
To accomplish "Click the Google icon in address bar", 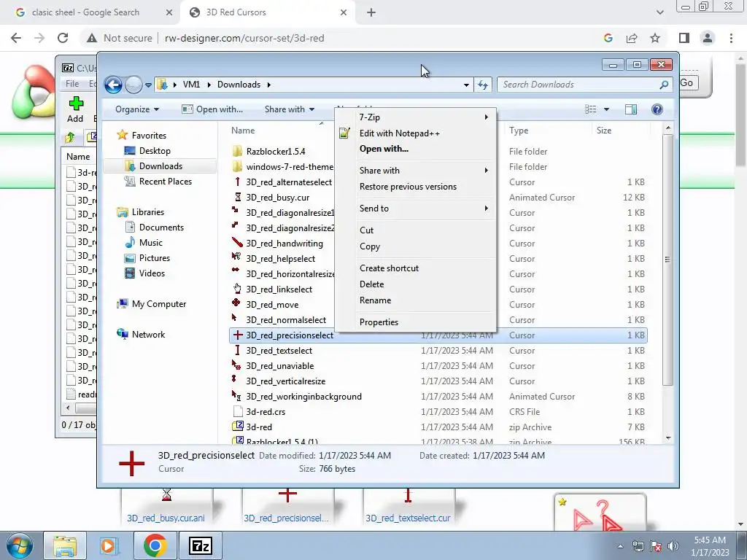I will (x=608, y=38).
